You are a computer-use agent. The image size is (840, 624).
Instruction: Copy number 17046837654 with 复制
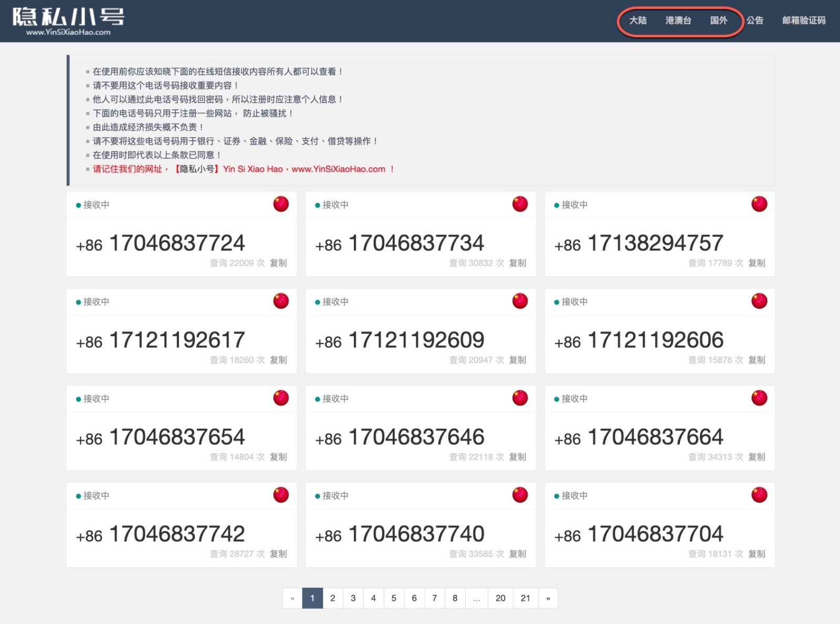tap(278, 457)
